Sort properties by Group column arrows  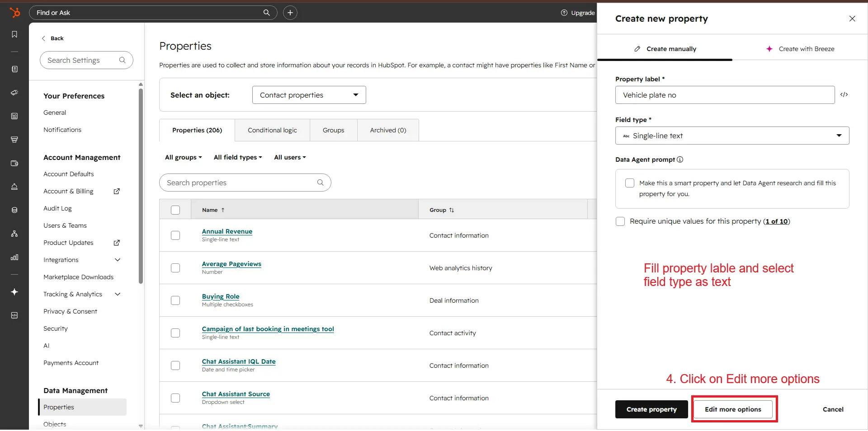452,210
